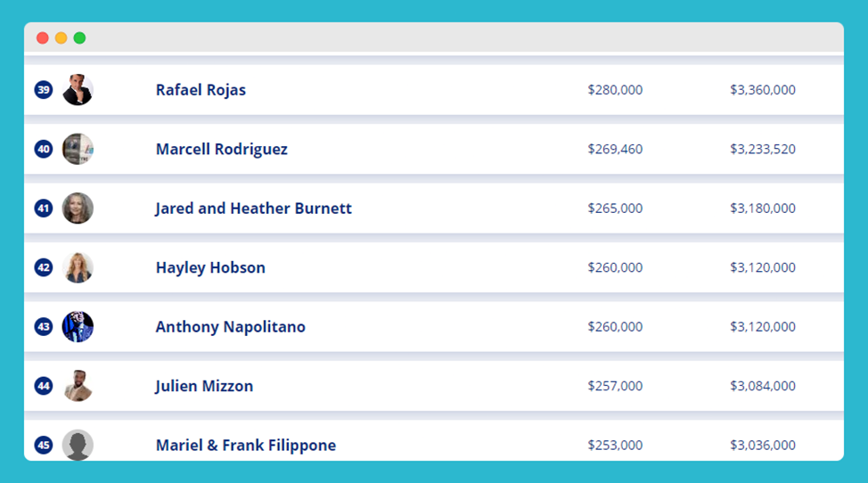Click Marcell Rodriguez's $269,460 monthly amount
Viewport: 868px width, 483px height.
(x=615, y=149)
